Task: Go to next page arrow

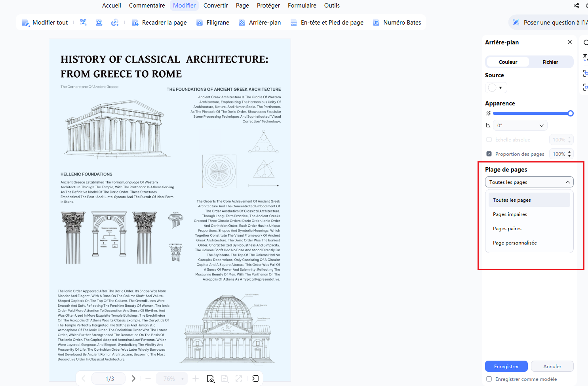Action: (133, 378)
